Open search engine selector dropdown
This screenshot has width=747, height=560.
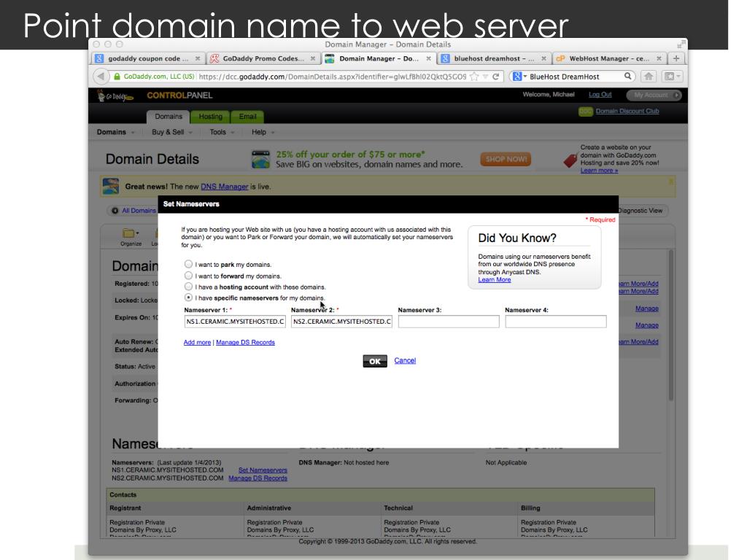(519, 76)
